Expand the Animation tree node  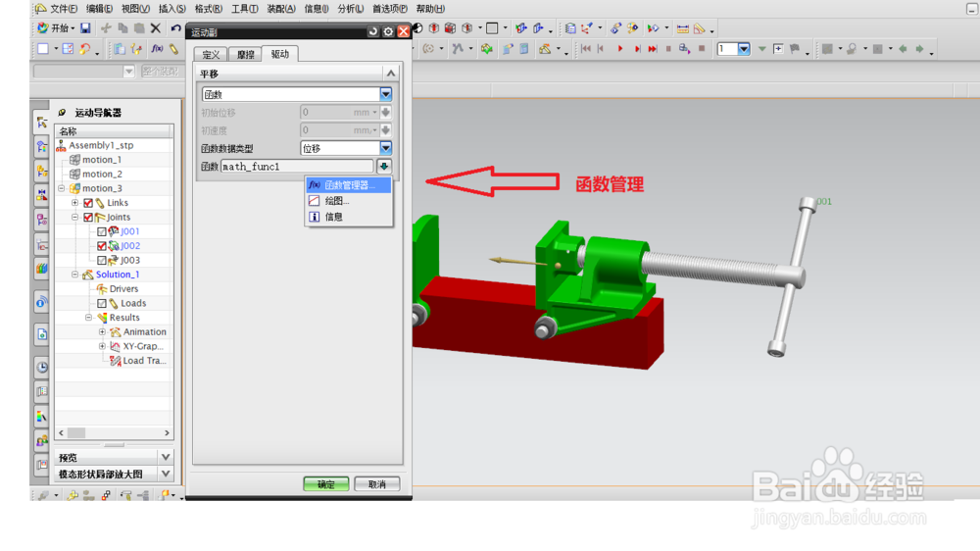[x=102, y=332]
